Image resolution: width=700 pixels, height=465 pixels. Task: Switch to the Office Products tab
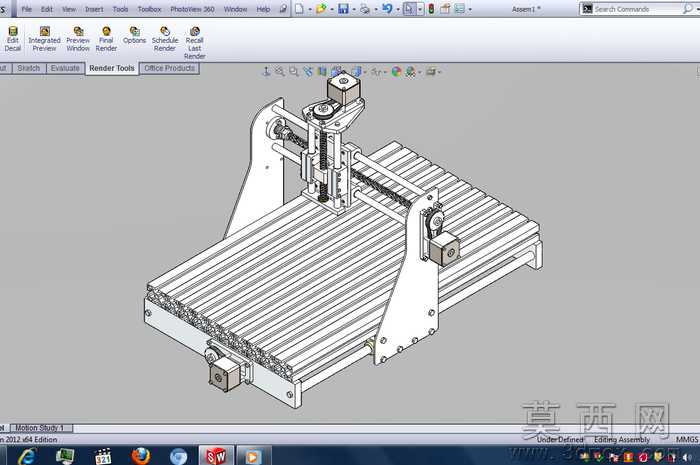tap(169, 68)
